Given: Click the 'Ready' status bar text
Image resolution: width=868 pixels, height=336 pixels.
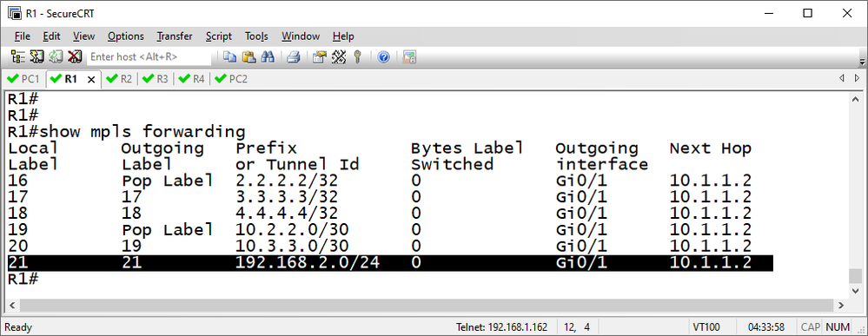Looking at the screenshot, I should [x=18, y=327].
